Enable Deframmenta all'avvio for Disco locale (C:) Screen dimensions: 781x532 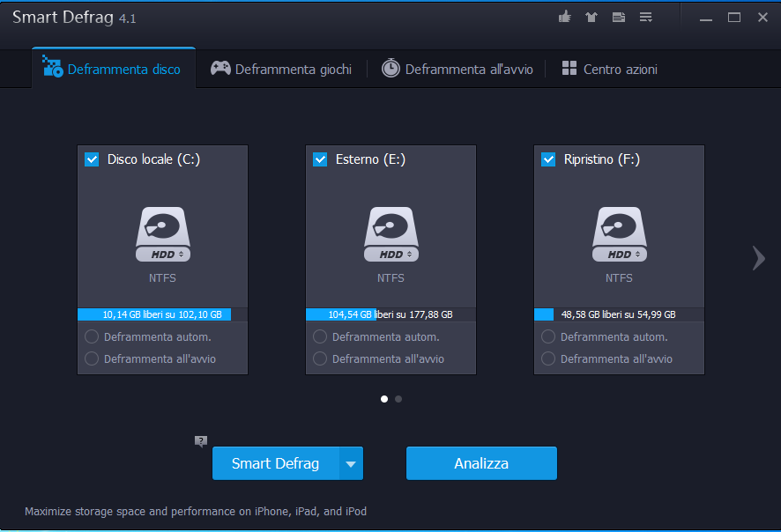92,358
